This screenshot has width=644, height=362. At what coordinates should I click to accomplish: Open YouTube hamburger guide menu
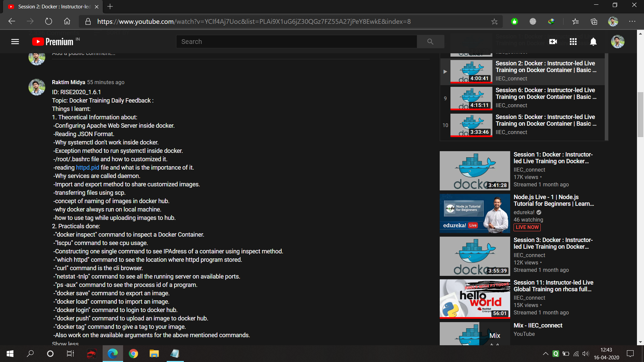15,42
